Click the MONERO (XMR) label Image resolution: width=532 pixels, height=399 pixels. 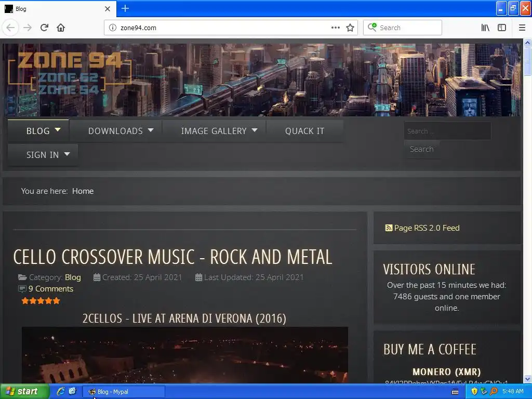coord(446,372)
